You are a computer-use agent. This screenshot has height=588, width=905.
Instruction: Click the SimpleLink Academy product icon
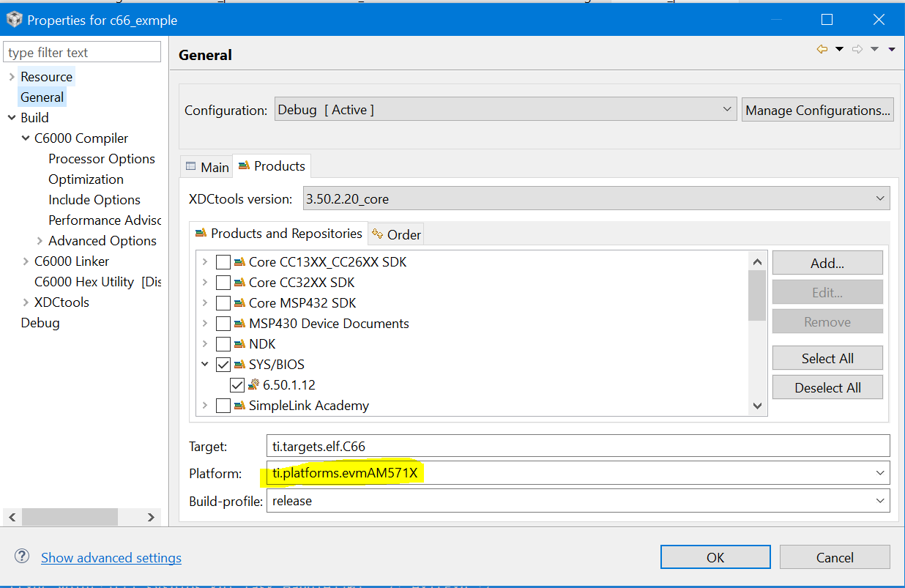(x=239, y=406)
